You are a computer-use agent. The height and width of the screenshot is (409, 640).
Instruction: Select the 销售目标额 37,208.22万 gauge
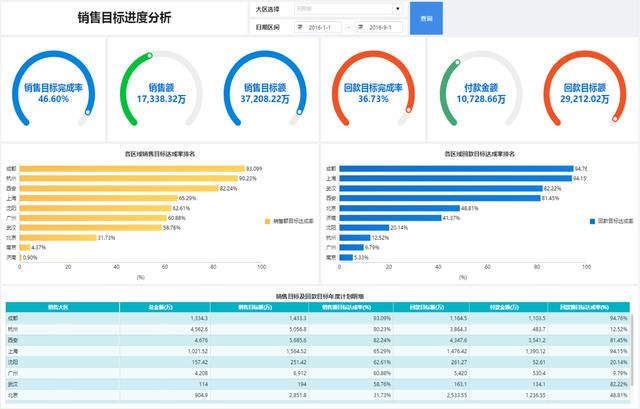265,89
